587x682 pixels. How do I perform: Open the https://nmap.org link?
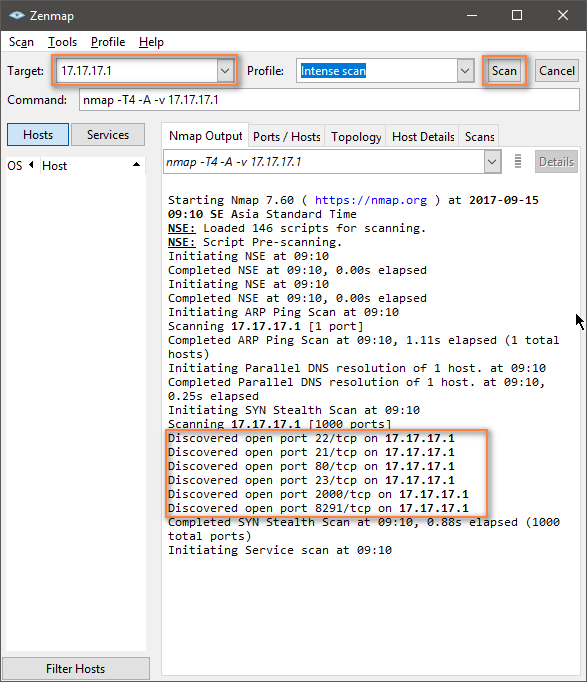click(x=371, y=200)
